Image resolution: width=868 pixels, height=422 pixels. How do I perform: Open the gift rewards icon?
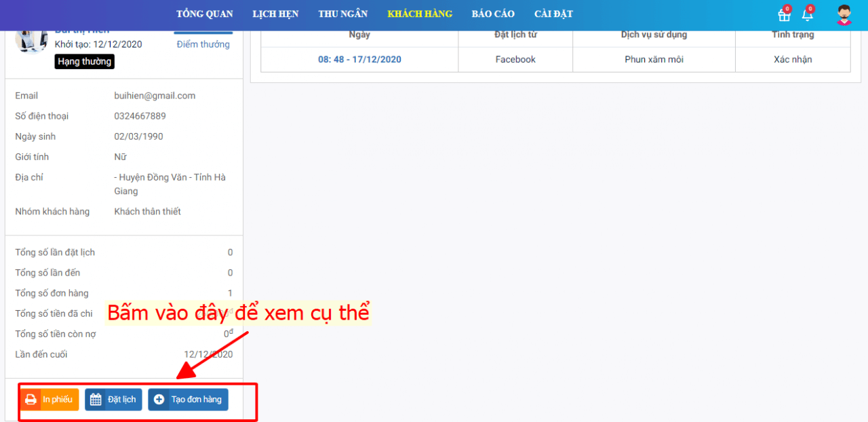[x=784, y=15]
